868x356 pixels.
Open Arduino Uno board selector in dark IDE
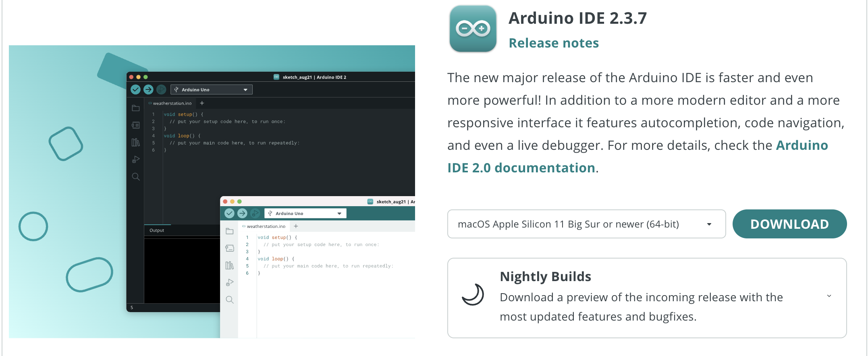(x=212, y=89)
